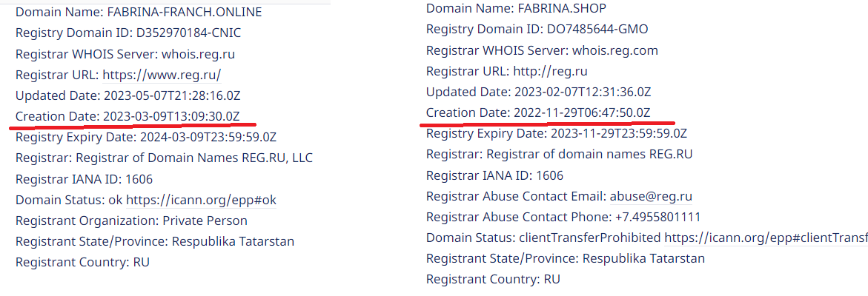Click the registry domain ID D352970184-CNIC
This screenshot has width=868, height=296.
188,33
